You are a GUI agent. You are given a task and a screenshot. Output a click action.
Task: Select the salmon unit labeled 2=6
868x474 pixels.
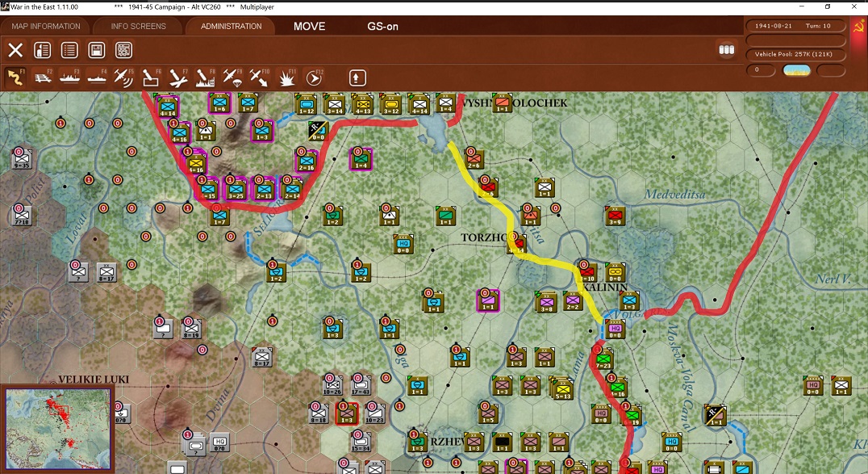pyautogui.click(x=474, y=159)
